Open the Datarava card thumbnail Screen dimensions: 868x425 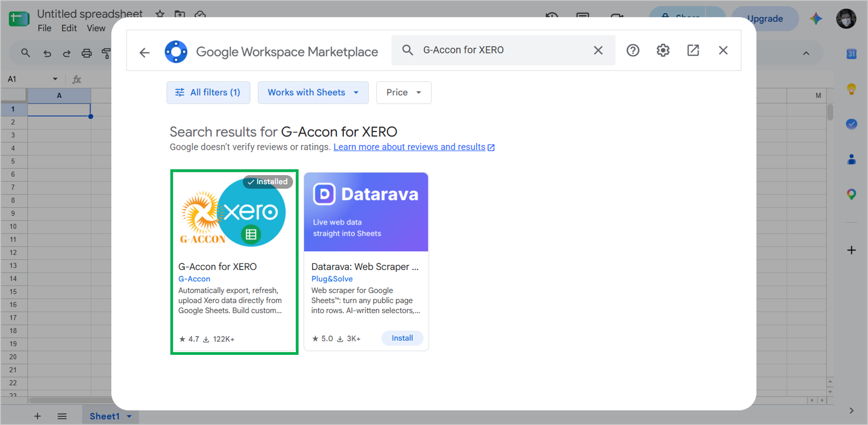pos(366,212)
